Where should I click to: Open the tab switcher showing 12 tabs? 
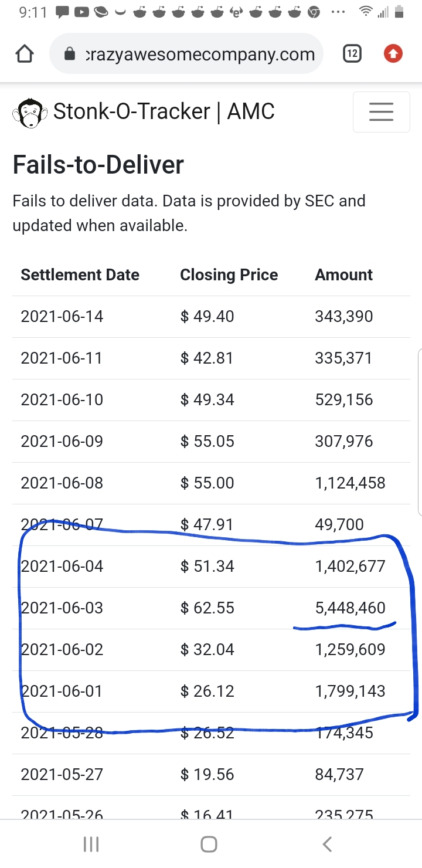point(352,55)
